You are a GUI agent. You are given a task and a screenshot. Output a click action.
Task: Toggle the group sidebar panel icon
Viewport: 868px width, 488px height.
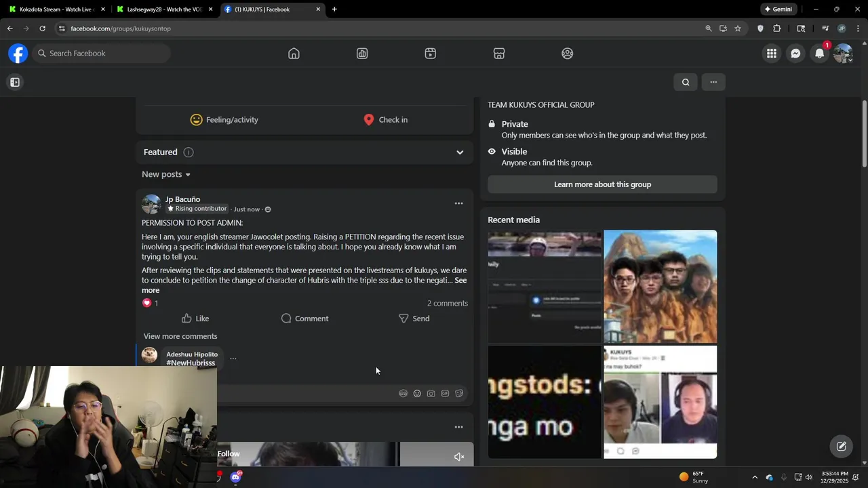[15, 82]
